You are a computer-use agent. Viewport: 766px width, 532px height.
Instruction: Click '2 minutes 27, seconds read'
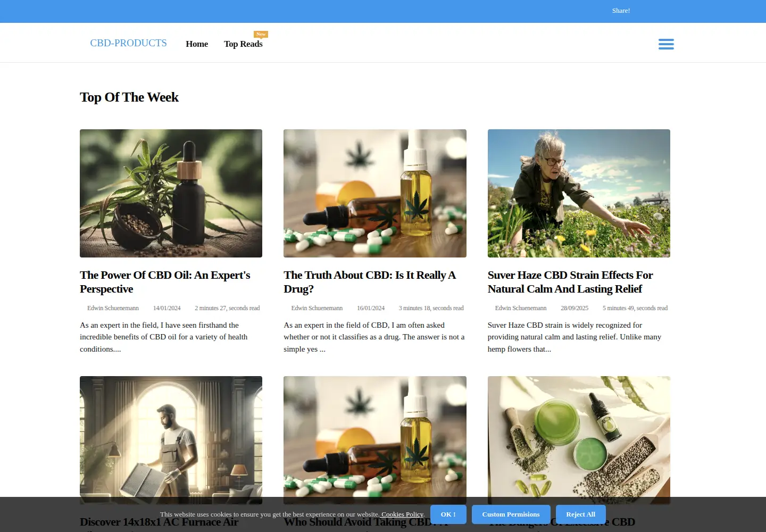(x=227, y=308)
